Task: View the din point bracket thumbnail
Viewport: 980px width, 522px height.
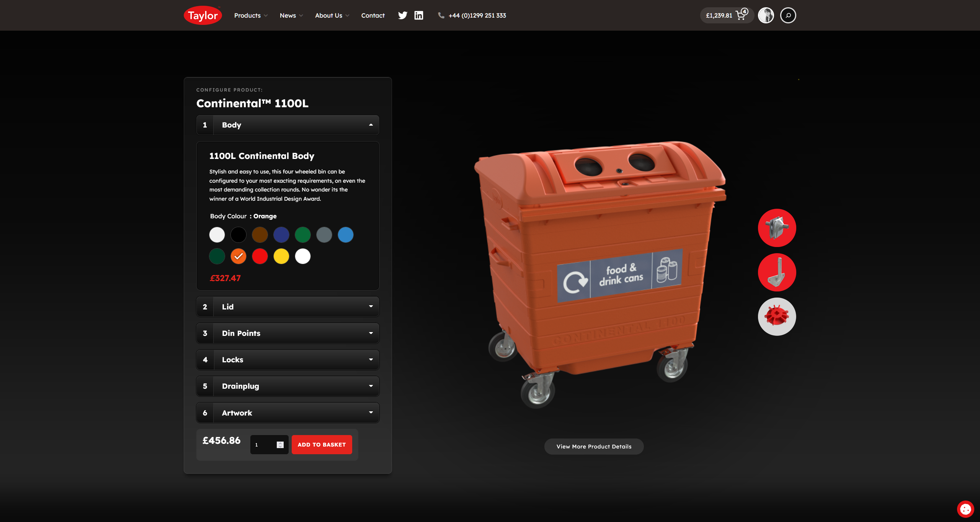Action: [x=777, y=272]
